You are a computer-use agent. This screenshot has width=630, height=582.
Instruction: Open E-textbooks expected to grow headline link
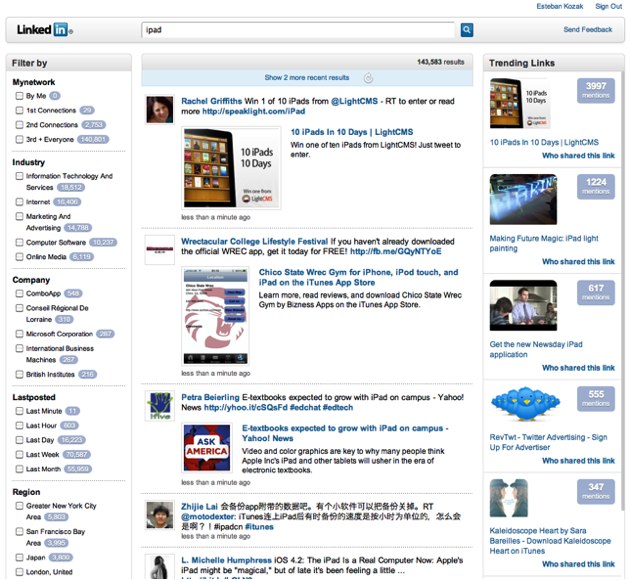(345, 433)
